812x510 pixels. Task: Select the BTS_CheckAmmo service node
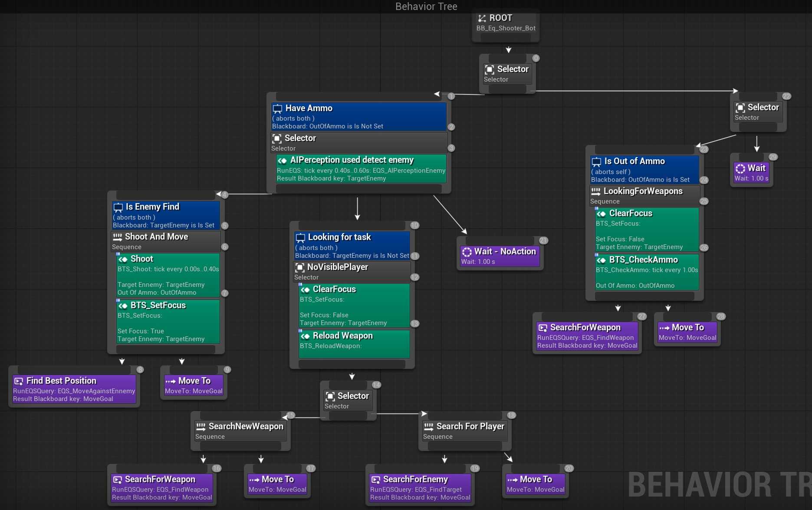pos(646,272)
